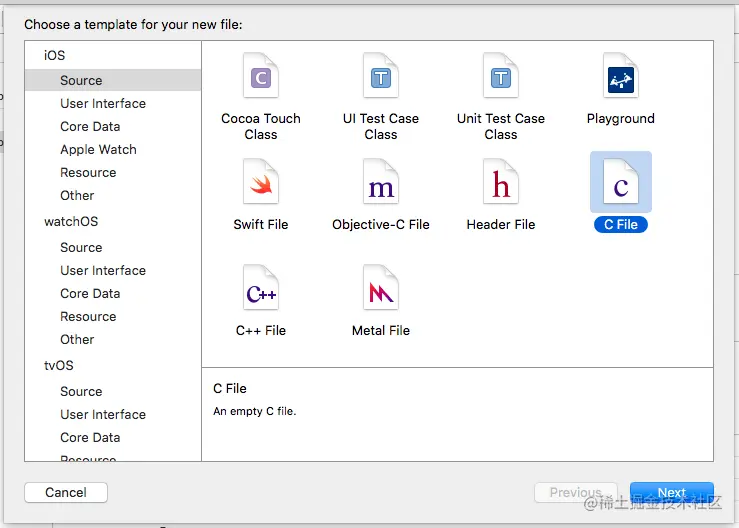
Task: Select Source under tvOS
Action: [81, 391]
